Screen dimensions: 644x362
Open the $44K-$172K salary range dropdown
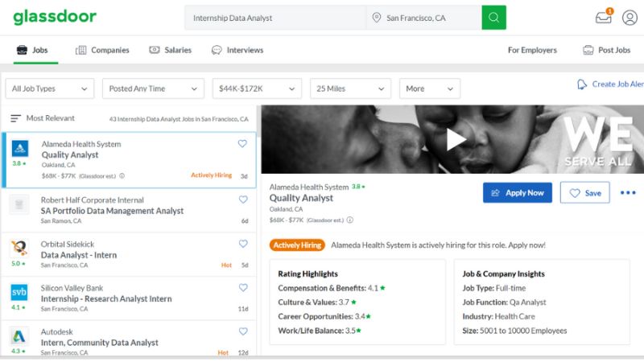point(257,88)
